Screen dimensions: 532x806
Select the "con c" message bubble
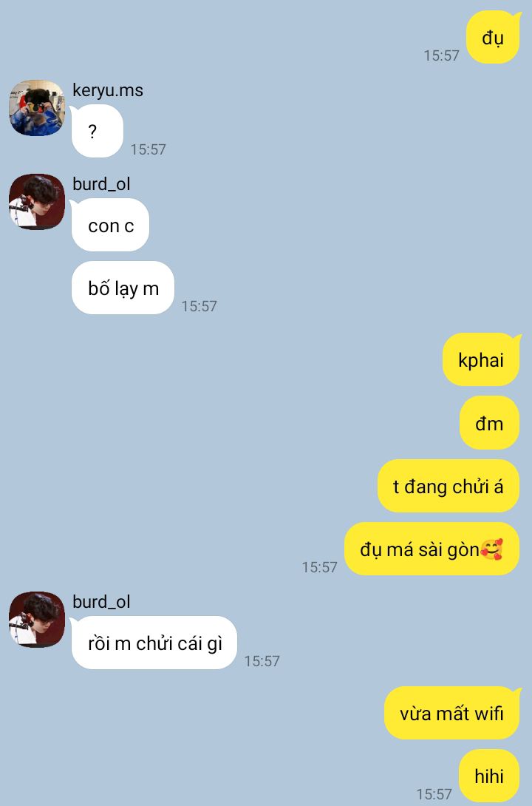110,225
